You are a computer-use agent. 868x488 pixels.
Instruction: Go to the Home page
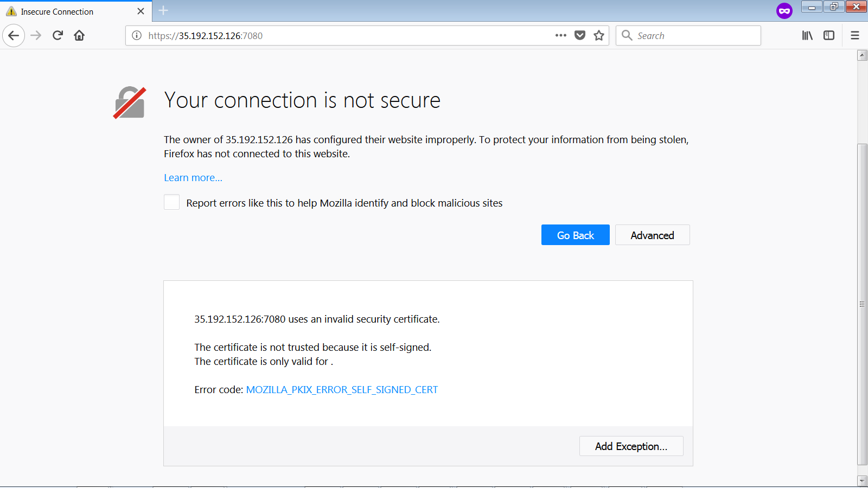79,36
